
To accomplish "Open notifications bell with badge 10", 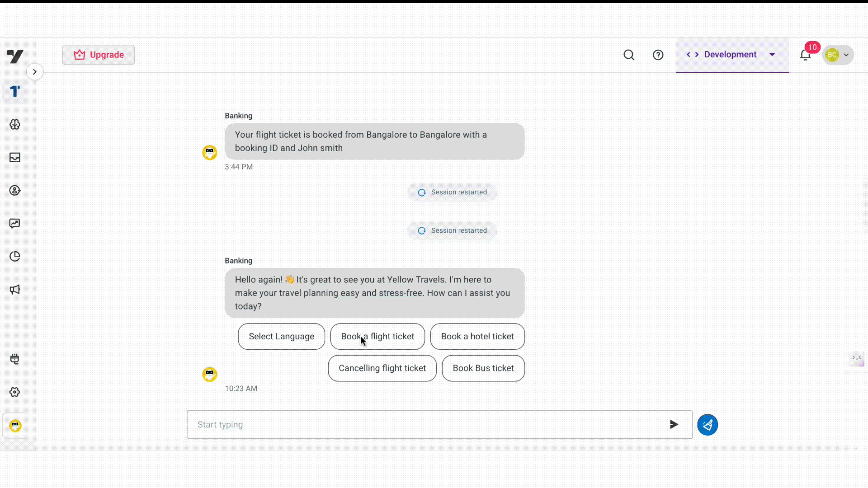I will 805,55.
